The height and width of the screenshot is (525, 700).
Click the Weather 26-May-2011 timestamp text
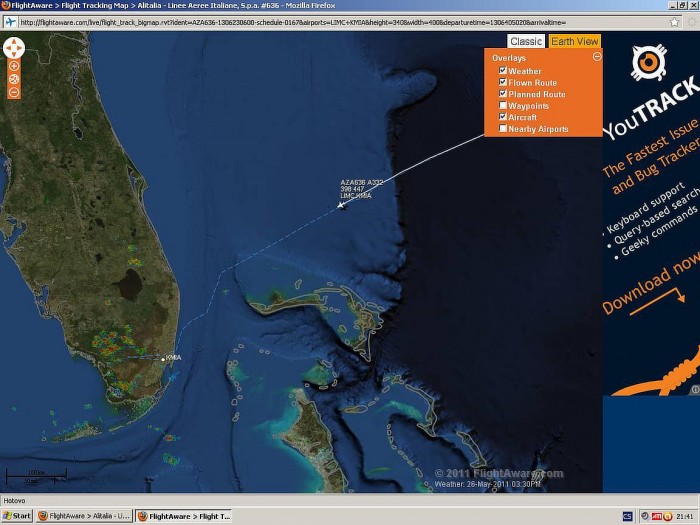pyautogui.click(x=487, y=484)
